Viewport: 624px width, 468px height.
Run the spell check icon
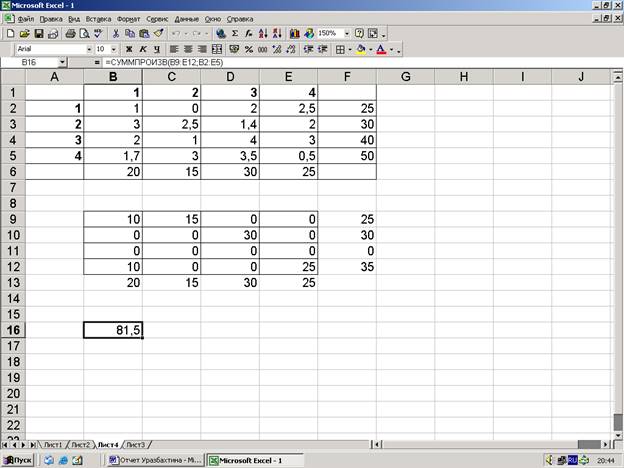click(98, 33)
